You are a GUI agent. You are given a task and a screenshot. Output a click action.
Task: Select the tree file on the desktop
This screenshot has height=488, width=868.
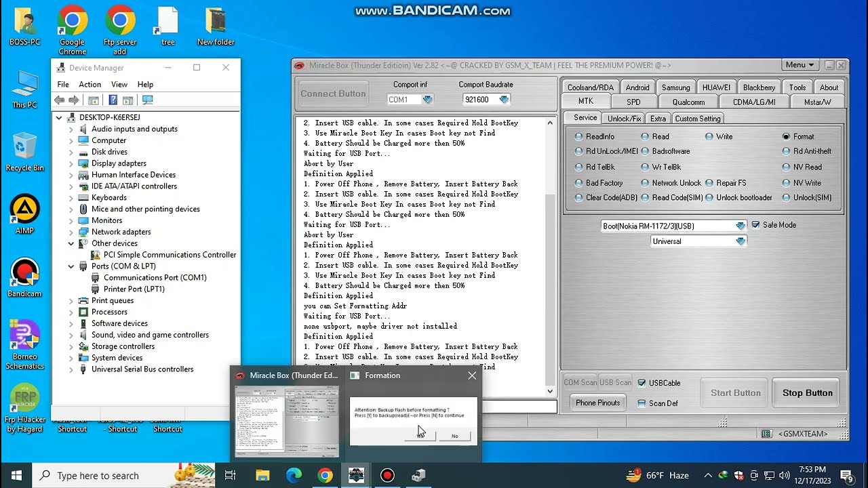(x=167, y=27)
